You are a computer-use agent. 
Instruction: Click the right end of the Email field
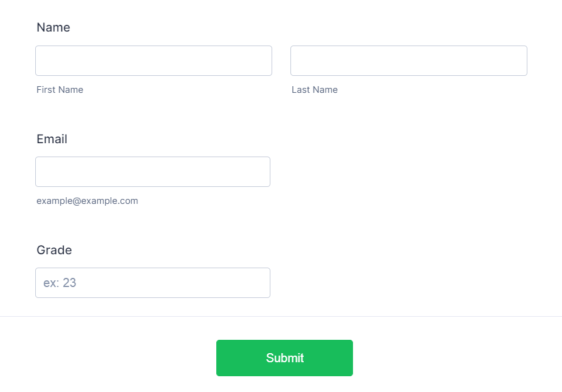pos(264,172)
